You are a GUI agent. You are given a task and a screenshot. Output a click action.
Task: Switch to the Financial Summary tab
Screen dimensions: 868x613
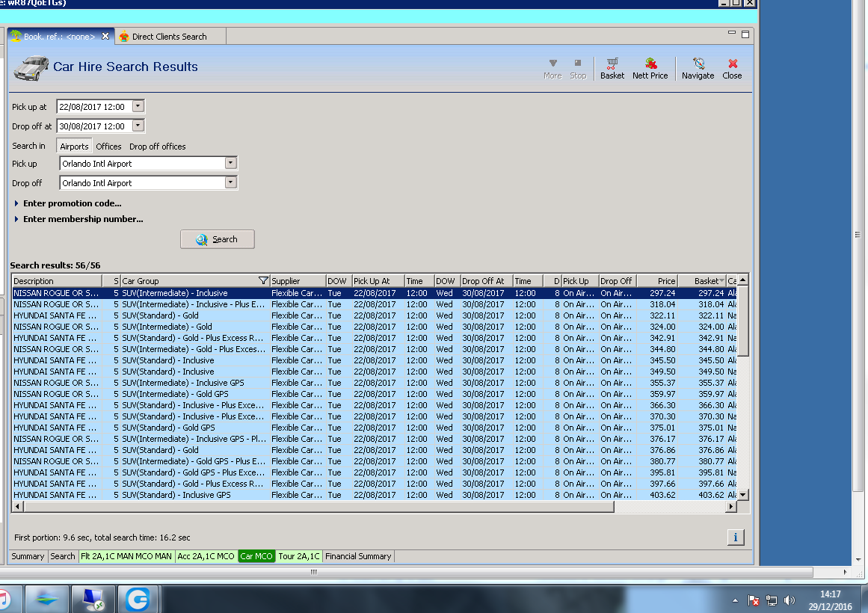pyautogui.click(x=358, y=556)
